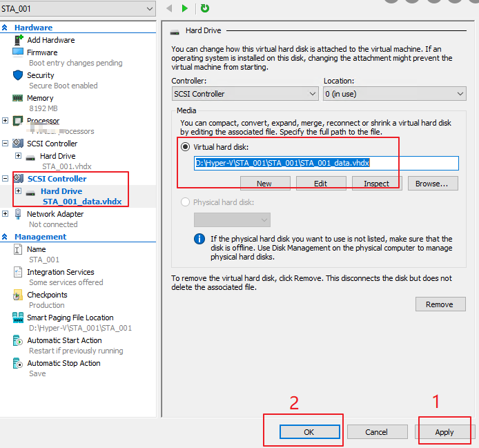Select the Virtual hard disk radio button

[x=185, y=147]
